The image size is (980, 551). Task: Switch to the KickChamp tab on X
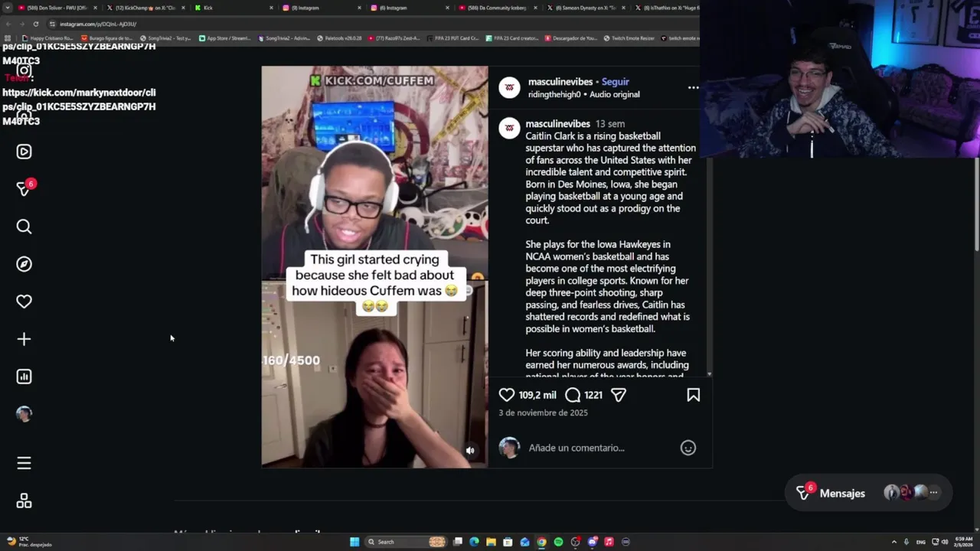[144, 8]
